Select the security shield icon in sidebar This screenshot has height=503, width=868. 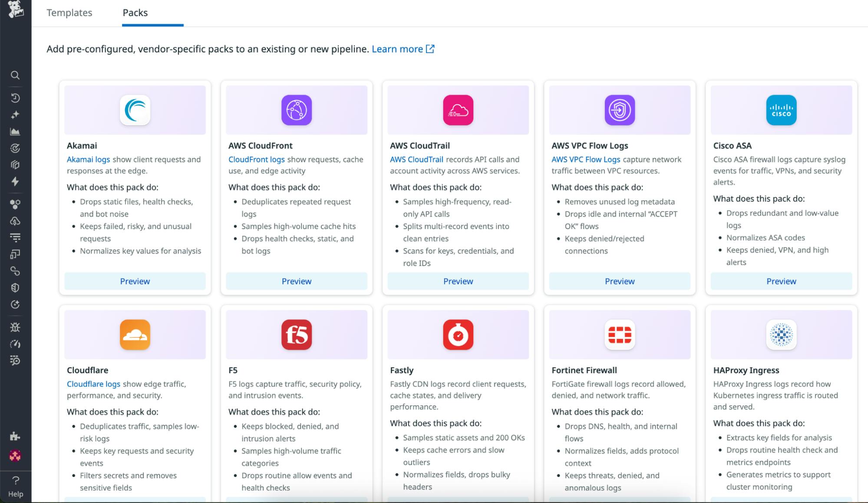point(16,287)
